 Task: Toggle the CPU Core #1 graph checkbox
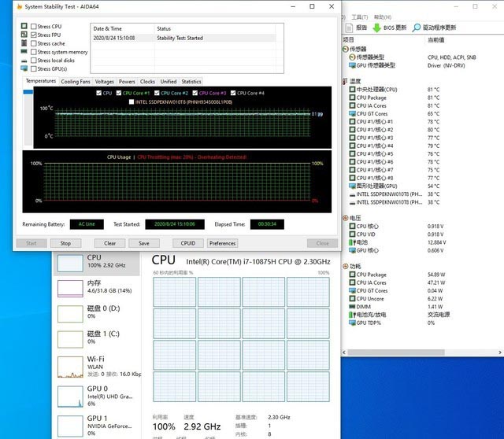pos(119,93)
